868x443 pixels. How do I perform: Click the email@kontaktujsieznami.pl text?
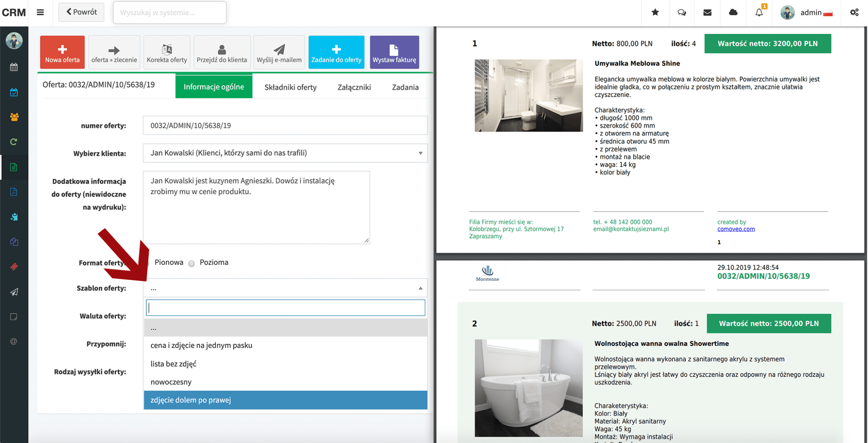(x=631, y=229)
